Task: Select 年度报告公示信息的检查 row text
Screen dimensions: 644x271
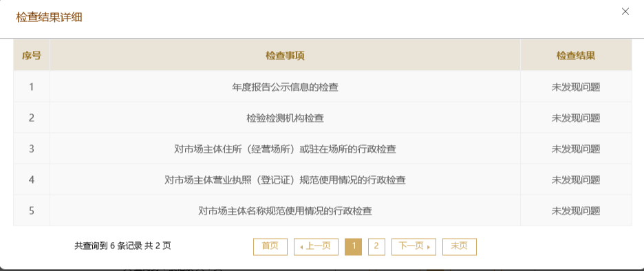Action: coord(285,87)
